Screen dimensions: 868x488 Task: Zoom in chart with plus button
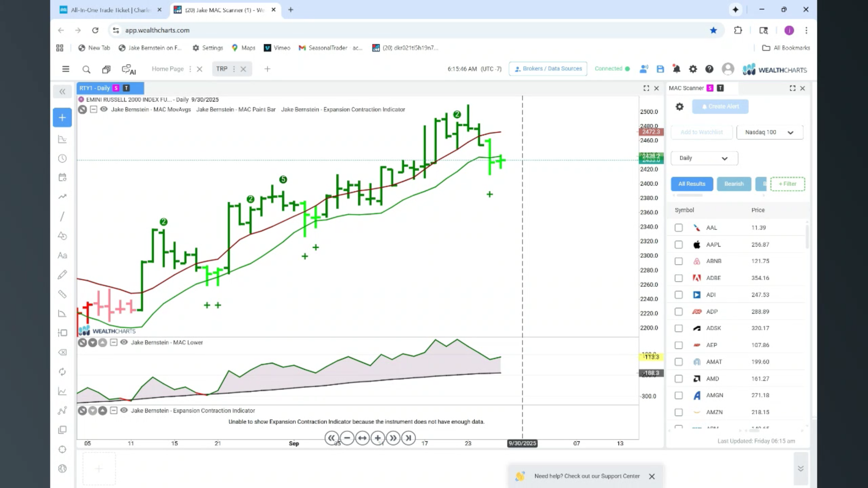[x=378, y=438]
